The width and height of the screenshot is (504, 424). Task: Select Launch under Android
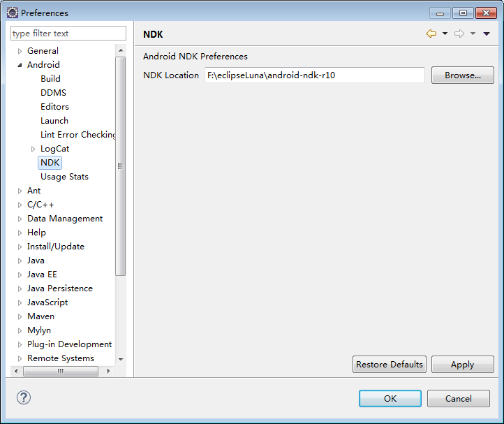click(x=54, y=121)
